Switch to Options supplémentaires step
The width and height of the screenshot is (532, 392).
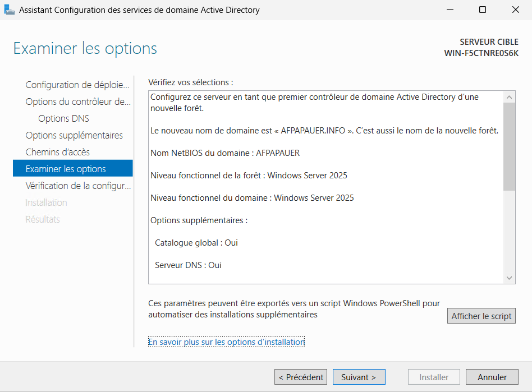coord(74,135)
